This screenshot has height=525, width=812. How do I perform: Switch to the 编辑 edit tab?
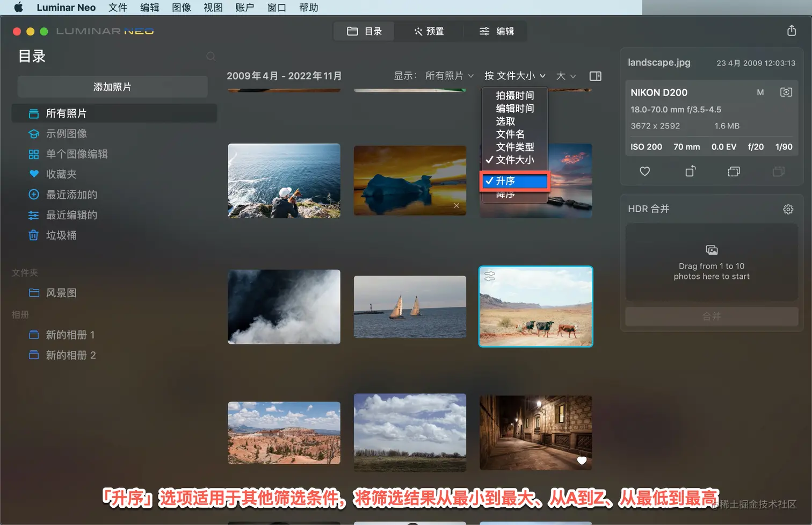[x=496, y=31]
